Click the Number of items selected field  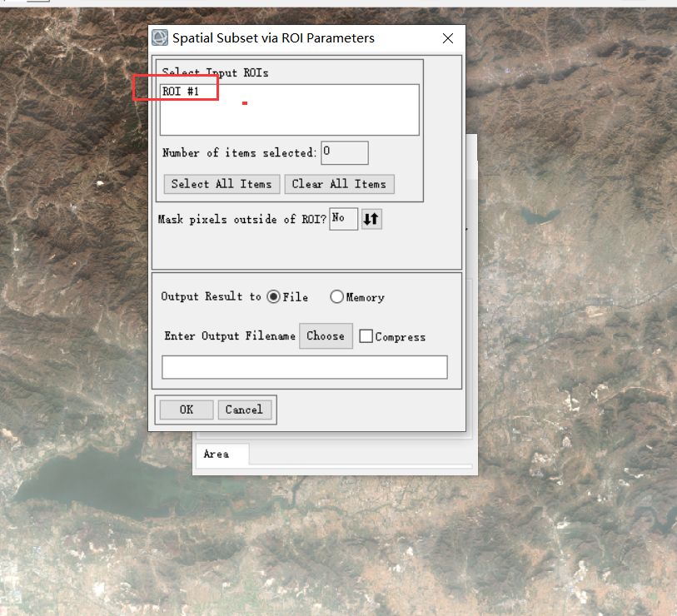pos(344,152)
